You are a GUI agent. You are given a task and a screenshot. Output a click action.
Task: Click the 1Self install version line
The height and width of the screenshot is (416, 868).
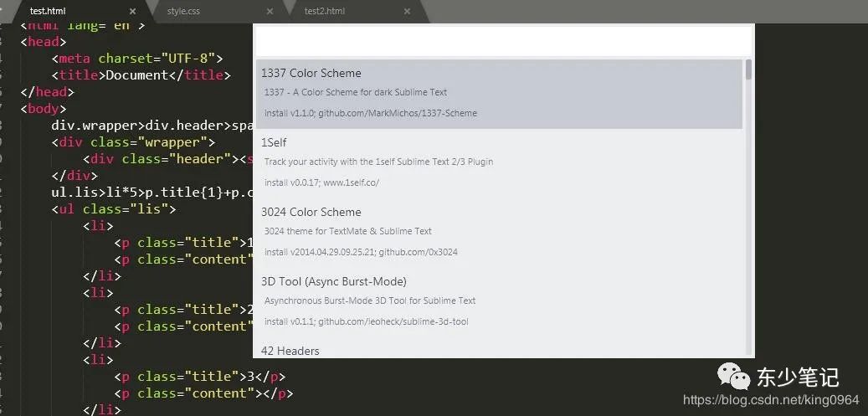(x=322, y=182)
